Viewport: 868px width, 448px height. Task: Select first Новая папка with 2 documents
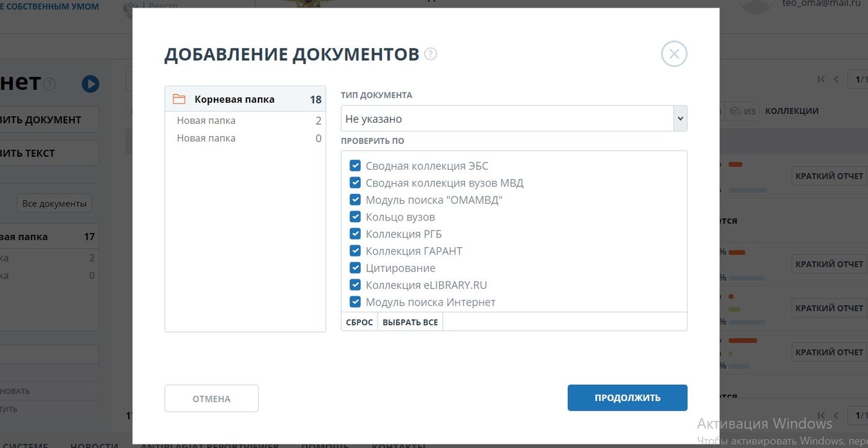click(246, 120)
